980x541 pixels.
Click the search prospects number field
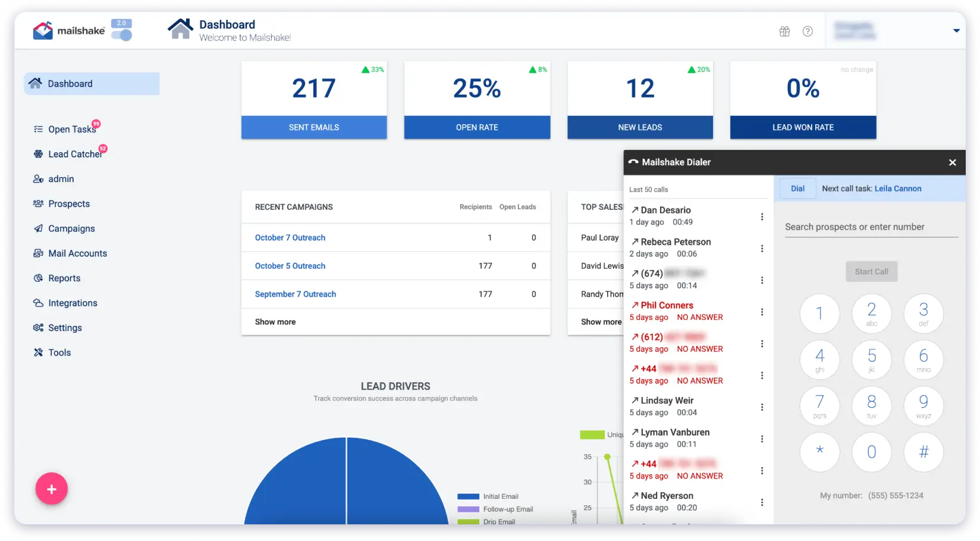(871, 227)
